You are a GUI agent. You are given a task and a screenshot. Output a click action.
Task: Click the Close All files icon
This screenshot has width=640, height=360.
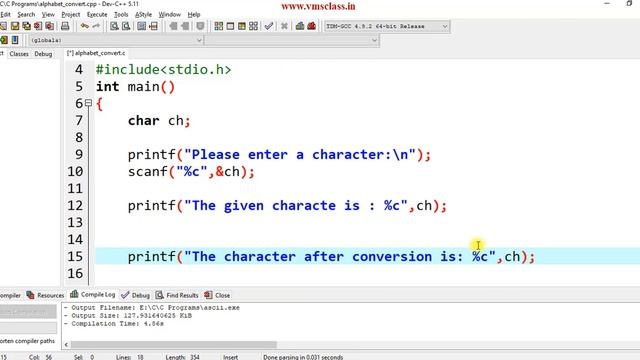click(49, 26)
